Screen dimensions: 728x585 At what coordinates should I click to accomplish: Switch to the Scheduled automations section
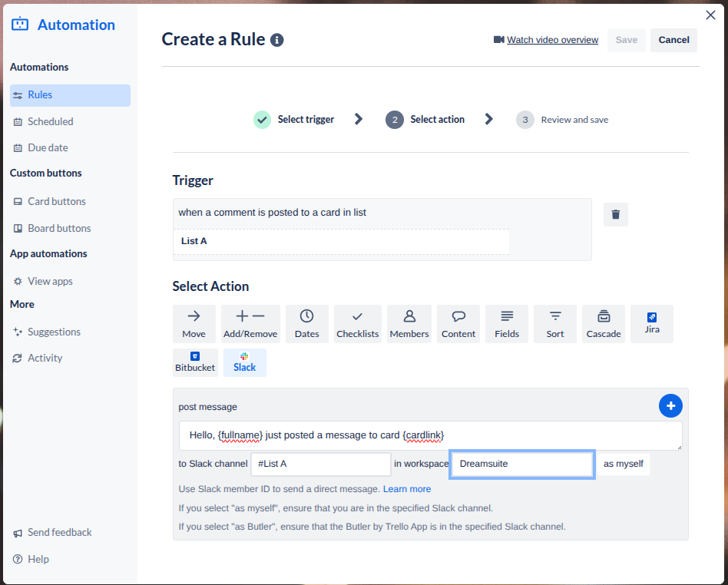point(49,121)
